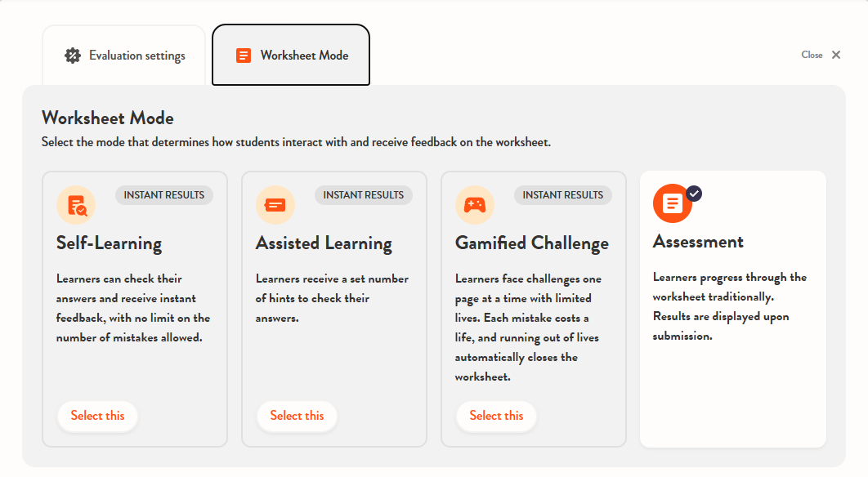Click the Gamified Challenge gamepad icon
868x477 pixels.
click(x=475, y=205)
